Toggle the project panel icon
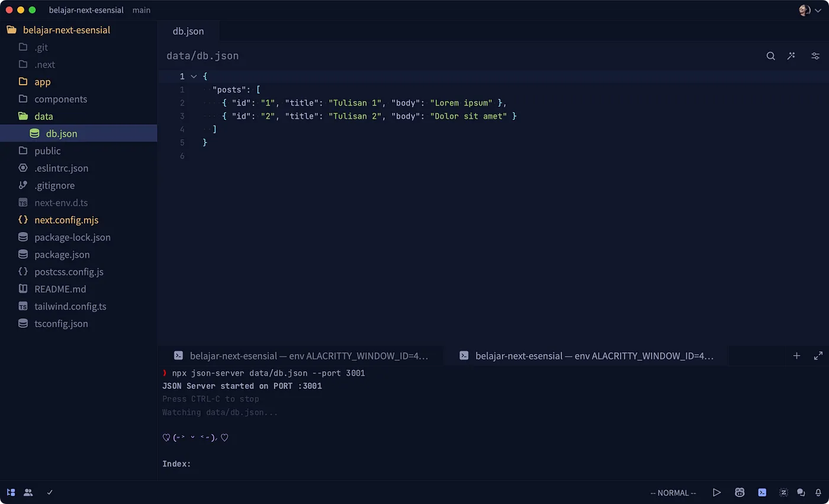Image resolution: width=829 pixels, height=504 pixels. tap(10, 492)
